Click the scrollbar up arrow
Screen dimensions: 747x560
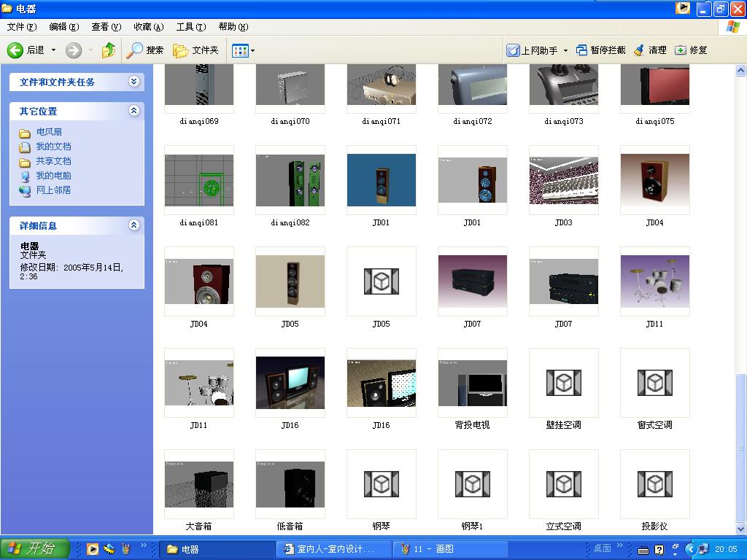740,71
